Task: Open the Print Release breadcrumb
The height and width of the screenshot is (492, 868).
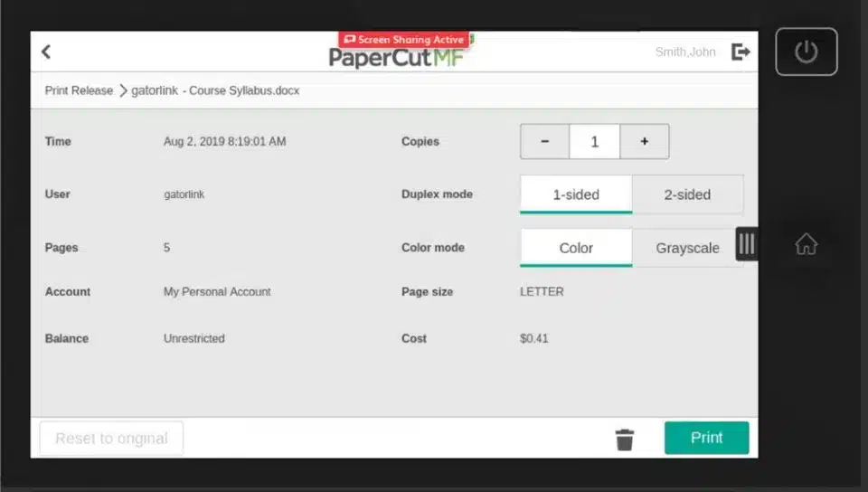Action: [79, 90]
